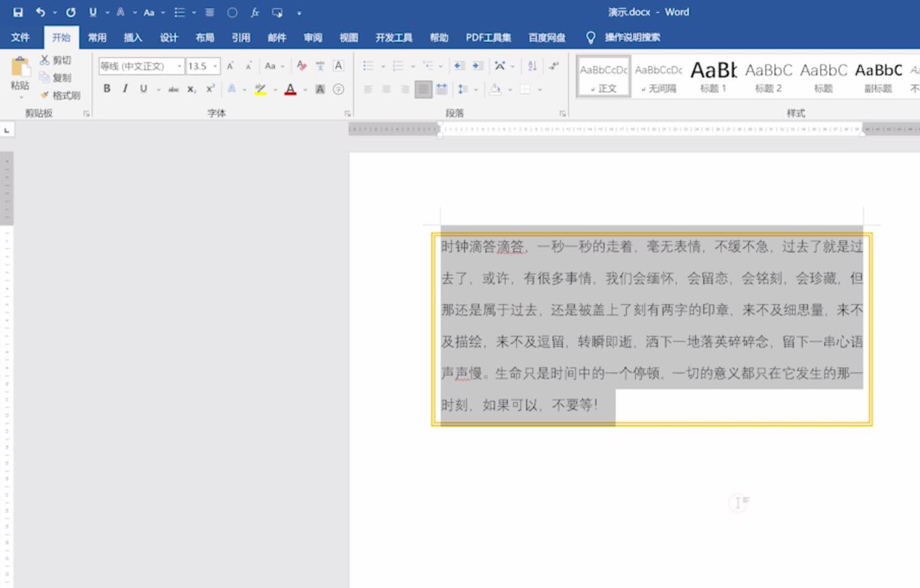Open the font size 13.5 dropdown
The image size is (920, 588).
click(x=215, y=66)
